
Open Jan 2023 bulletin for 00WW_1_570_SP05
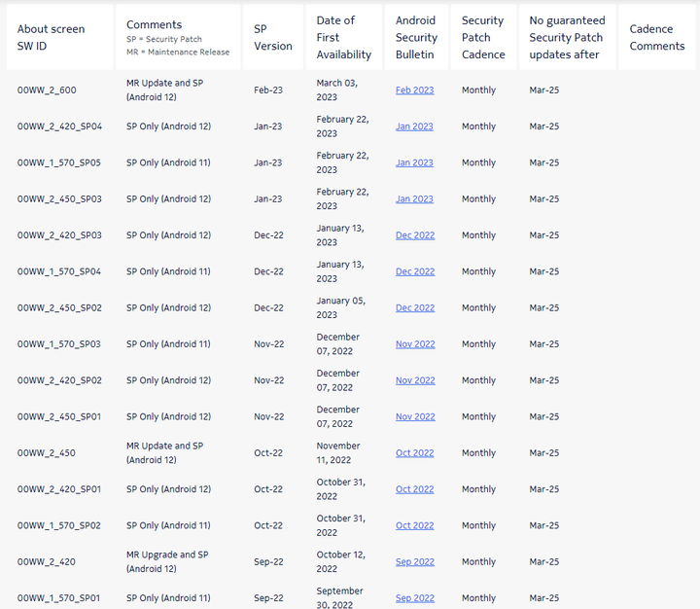414,162
